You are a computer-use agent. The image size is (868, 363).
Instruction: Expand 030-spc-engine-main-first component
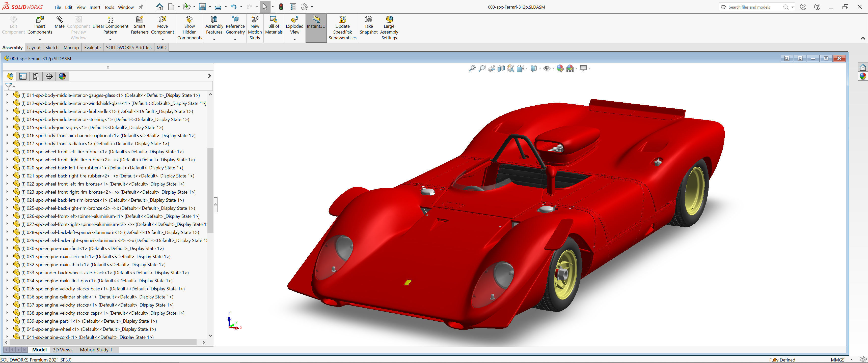(x=7, y=248)
